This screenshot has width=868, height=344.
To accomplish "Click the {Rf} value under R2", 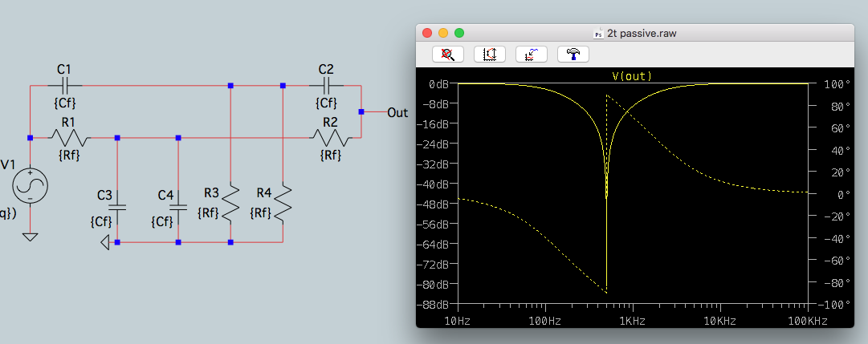I will (x=331, y=156).
